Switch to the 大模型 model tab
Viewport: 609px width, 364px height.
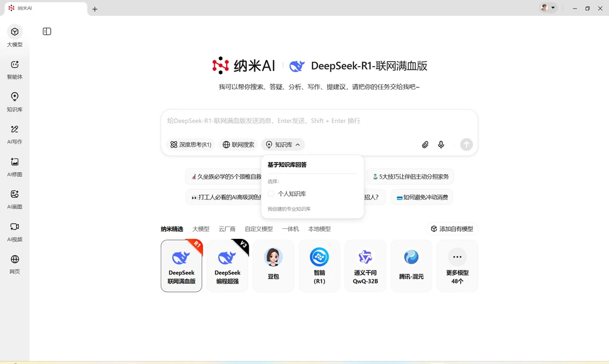point(201,229)
